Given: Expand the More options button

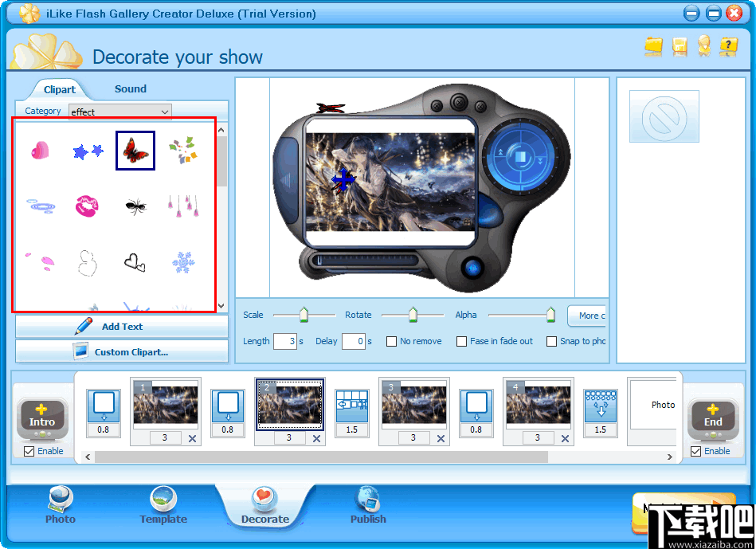Looking at the screenshot, I should click(x=590, y=316).
